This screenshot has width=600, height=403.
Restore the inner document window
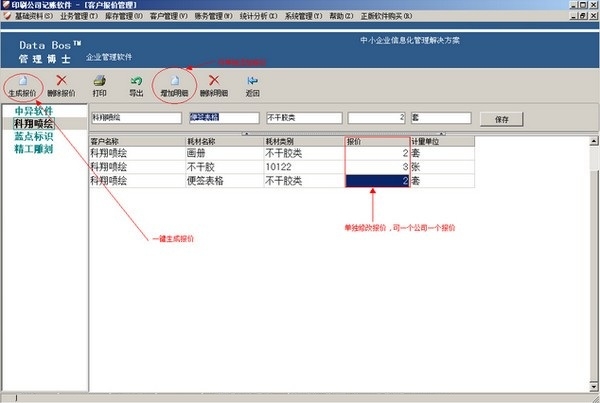coord(583,16)
